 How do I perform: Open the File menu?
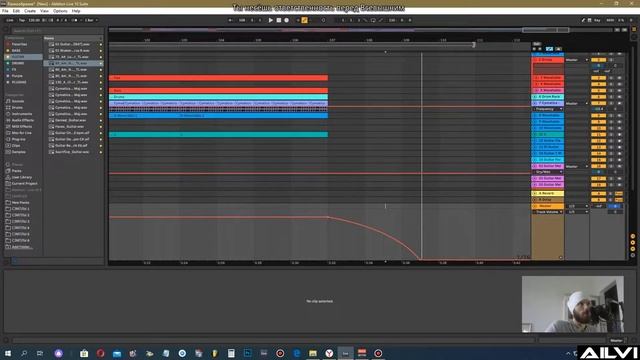click(5, 11)
